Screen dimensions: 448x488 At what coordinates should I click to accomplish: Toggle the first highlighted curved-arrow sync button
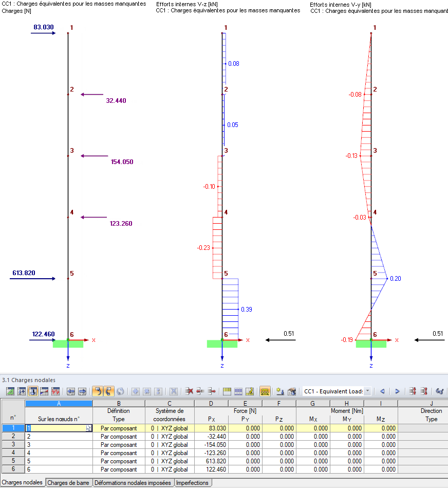pos(98,391)
